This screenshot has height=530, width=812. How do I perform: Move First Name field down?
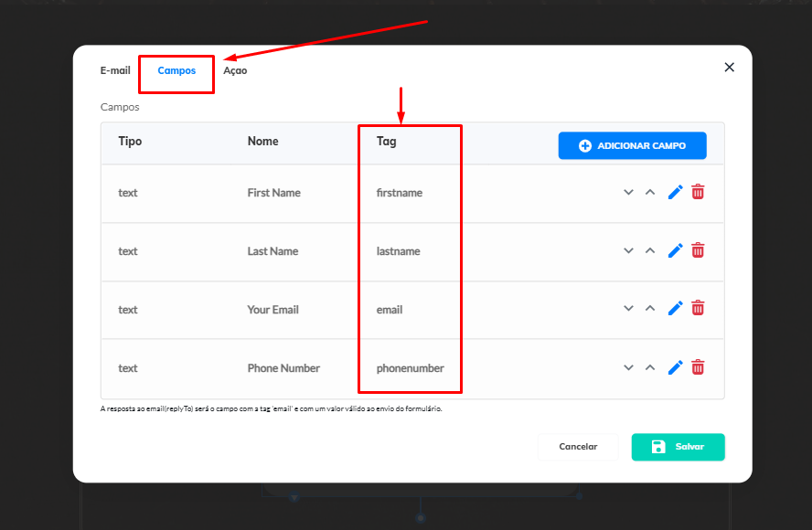[628, 193]
